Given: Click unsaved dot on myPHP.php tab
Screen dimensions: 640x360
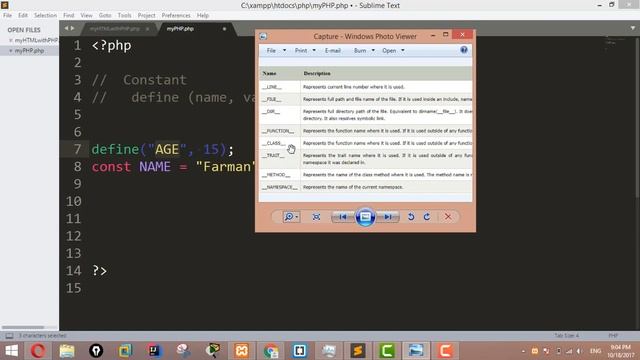Looking at the screenshot, I should point(224,29).
